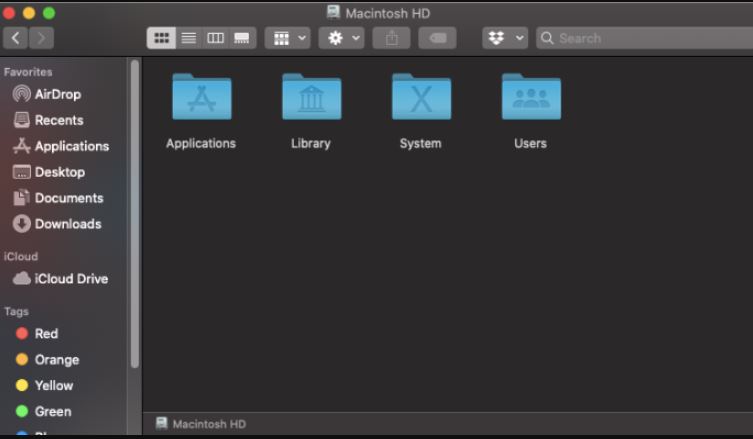Select the Yellow tag dot

pyautogui.click(x=22, y=385)
